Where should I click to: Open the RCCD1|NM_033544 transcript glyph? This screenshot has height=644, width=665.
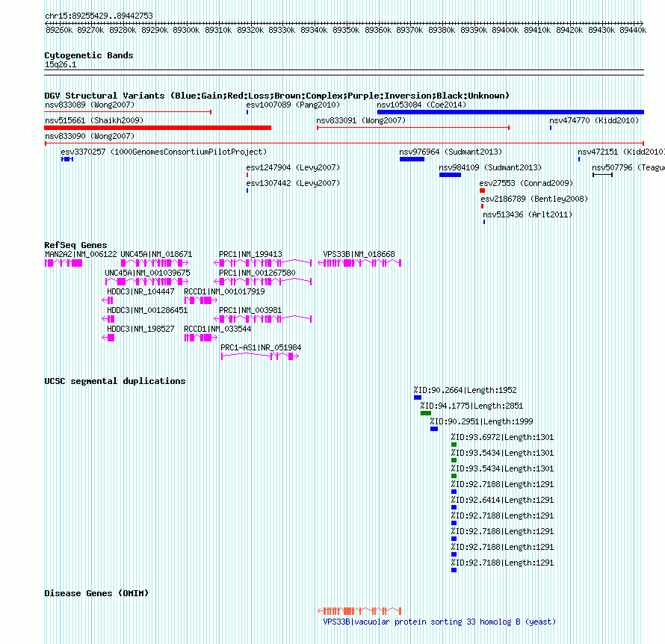point(200,338)
